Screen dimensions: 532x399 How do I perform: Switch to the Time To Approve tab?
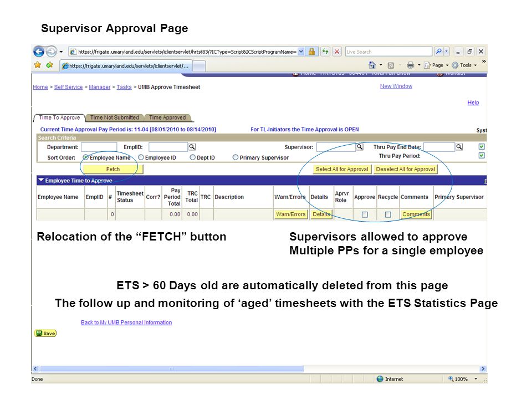pos(59,117)
